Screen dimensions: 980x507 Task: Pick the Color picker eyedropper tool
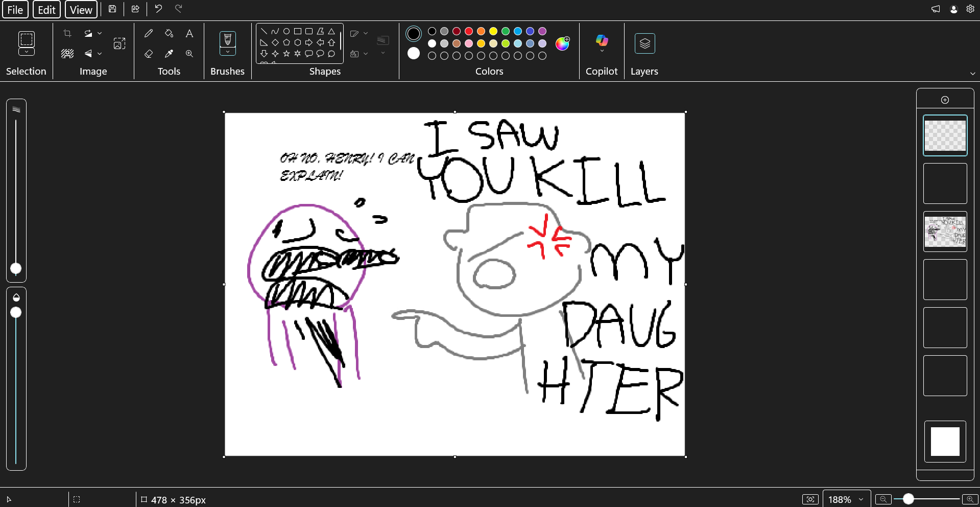tap(169, 54)
